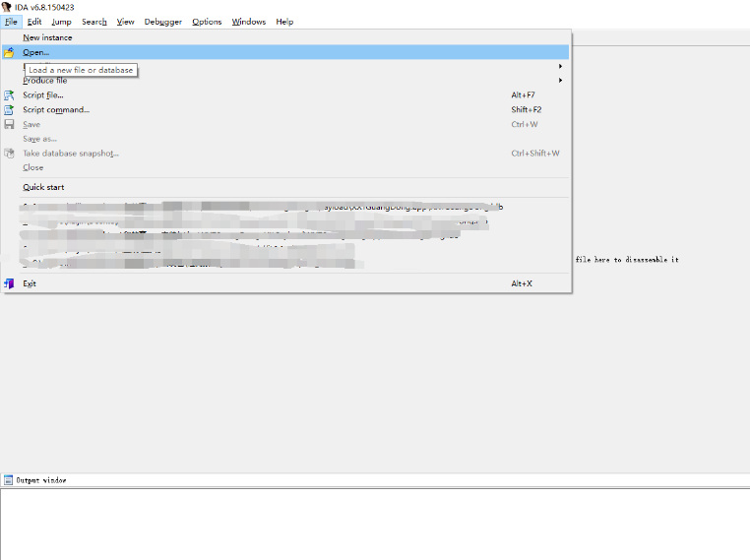The height and width of the screenshot is (560, 750).
Task: Click the greyed Save menu entry
Action: click(x=285, y=124)
